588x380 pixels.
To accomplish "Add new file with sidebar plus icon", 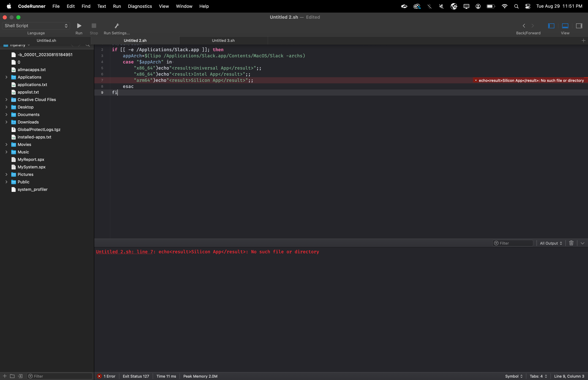I will click(x=5, y=376).
